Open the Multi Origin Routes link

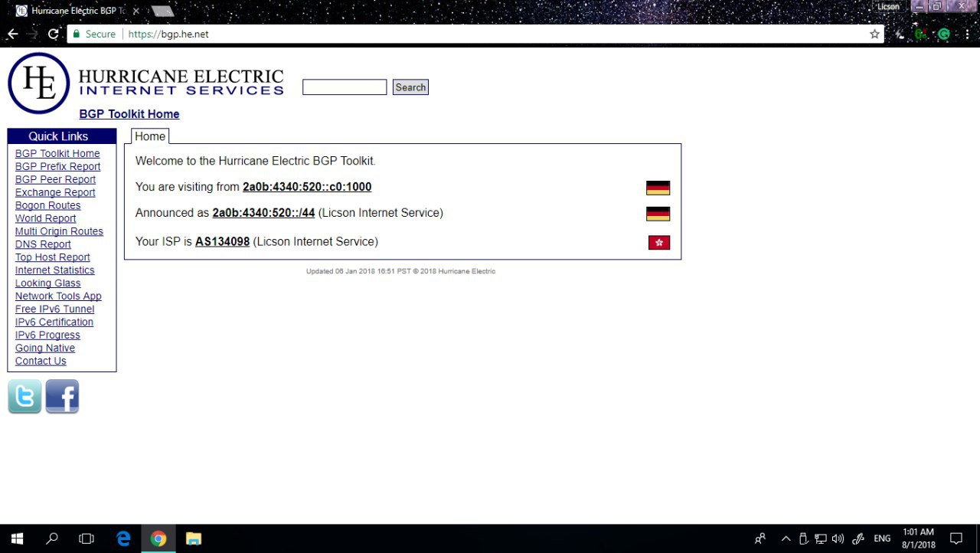[x=59, y=231]
